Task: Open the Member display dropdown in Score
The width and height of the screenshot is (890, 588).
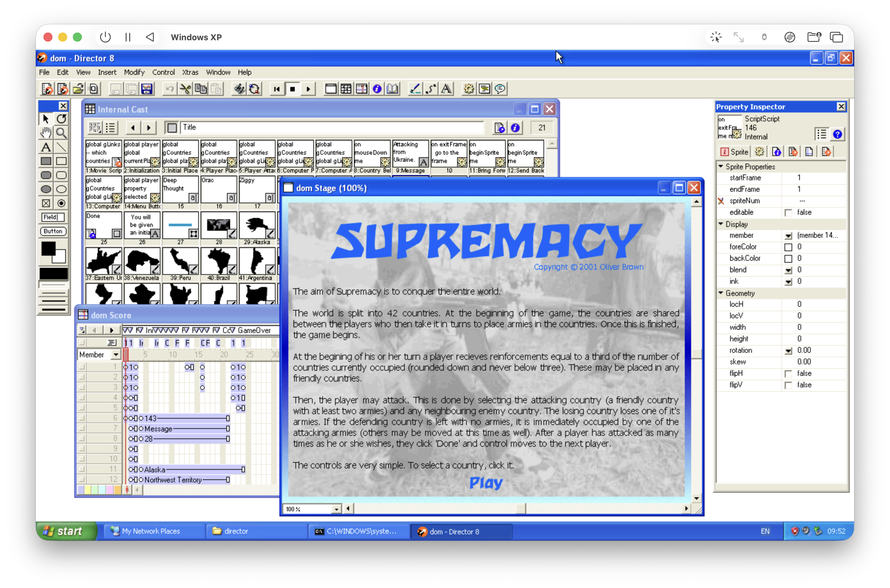Action: click(115, 354)
